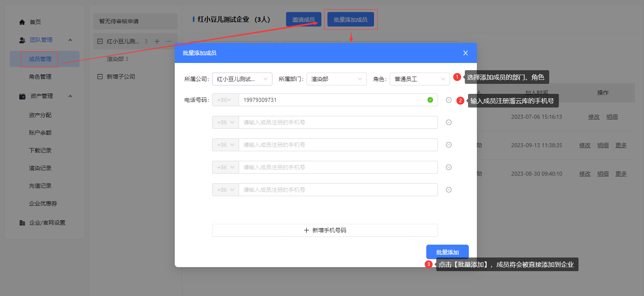The height and width of the screenshot is (296, 644).
Task: Open the 角色 dropdown showing 普通员工
Action: 420,79
